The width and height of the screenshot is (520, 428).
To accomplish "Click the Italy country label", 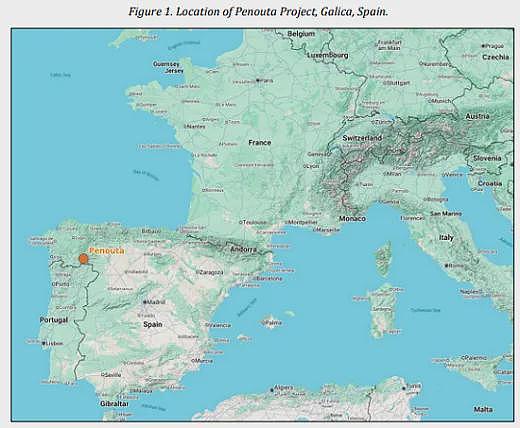I will 446,238.
